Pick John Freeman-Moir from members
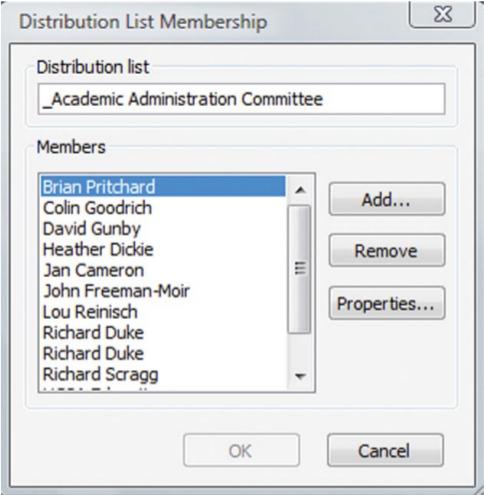 tap(163, 291)
